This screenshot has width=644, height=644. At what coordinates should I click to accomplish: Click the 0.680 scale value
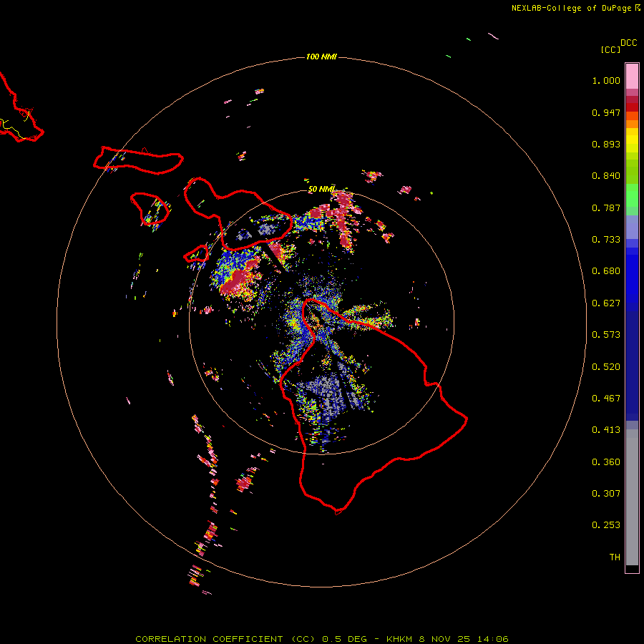[606, 271]
